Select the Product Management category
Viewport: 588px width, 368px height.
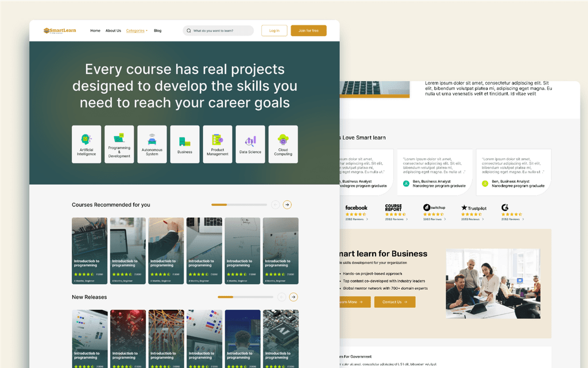pyautogui.click(x=218, y=144)
